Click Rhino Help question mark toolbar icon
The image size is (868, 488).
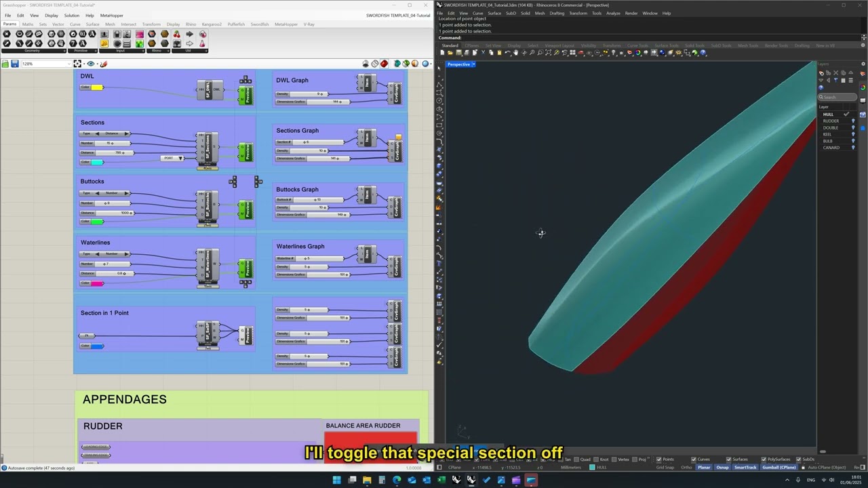pyautogui.click(x=703, y=53)
